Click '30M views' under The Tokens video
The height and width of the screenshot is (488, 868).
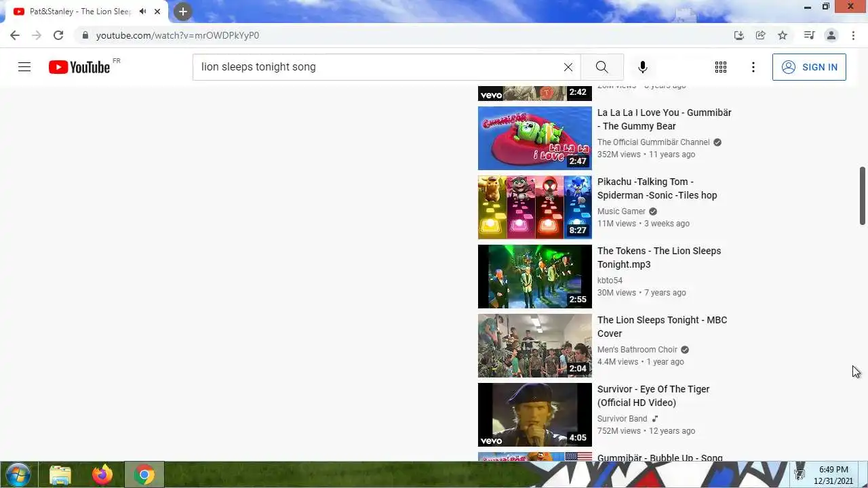(616, 293)
